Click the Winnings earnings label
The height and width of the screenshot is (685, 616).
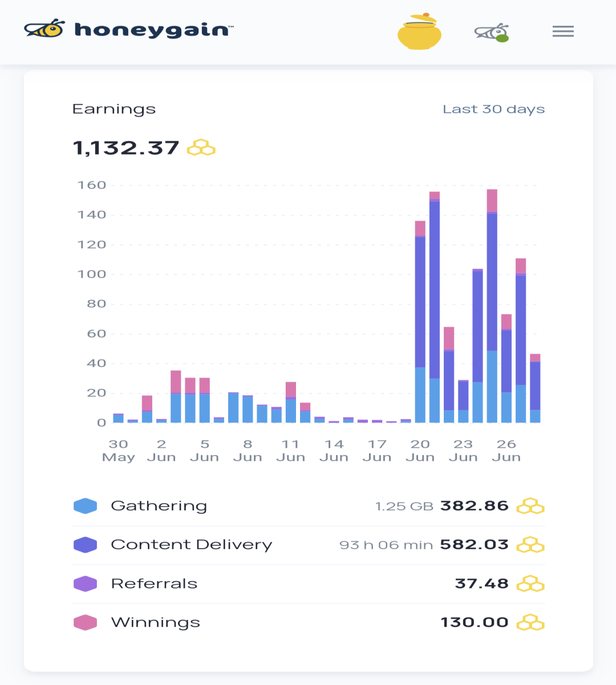[155, 622]
